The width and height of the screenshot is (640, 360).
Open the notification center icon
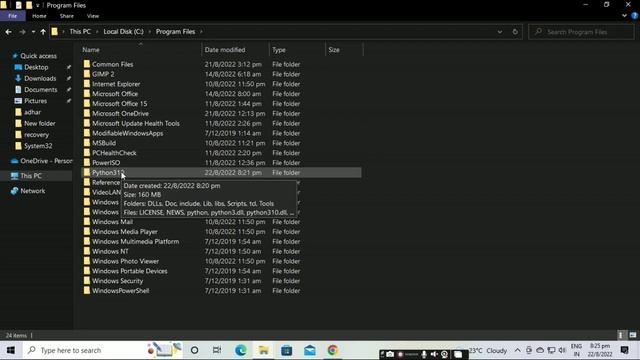(624, 350)
